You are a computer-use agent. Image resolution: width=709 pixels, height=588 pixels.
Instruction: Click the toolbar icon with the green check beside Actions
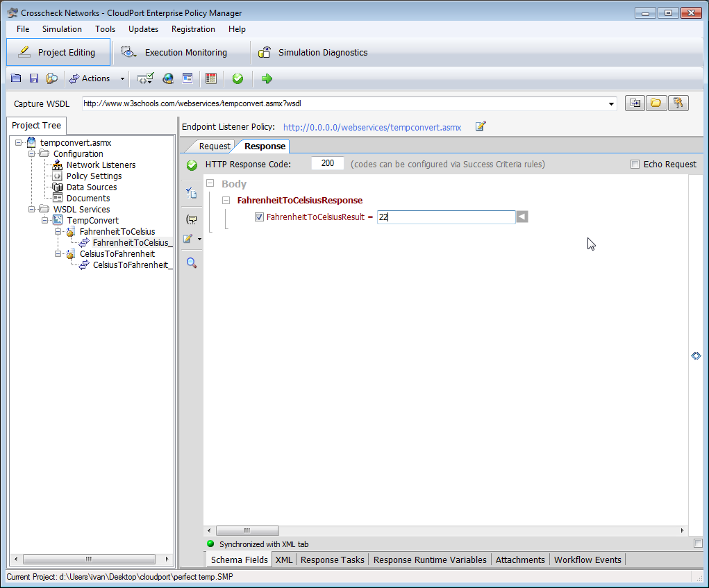(x=146, y=78)
